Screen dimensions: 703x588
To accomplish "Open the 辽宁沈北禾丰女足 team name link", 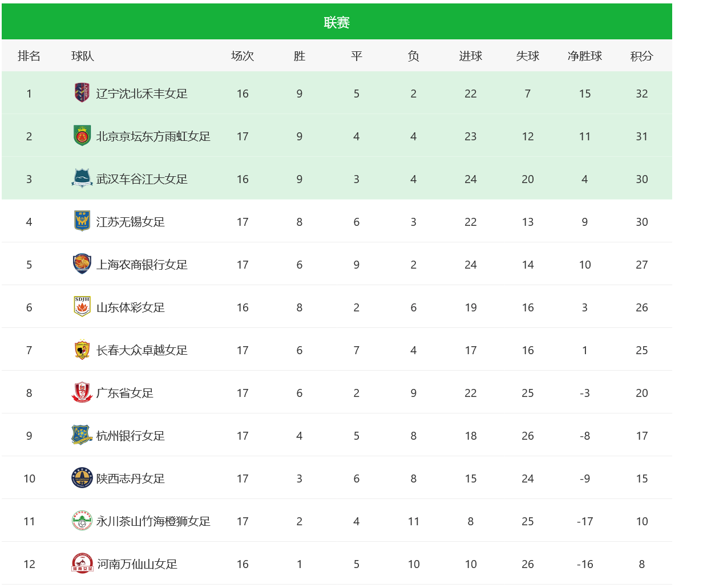I will coord(142,94).
